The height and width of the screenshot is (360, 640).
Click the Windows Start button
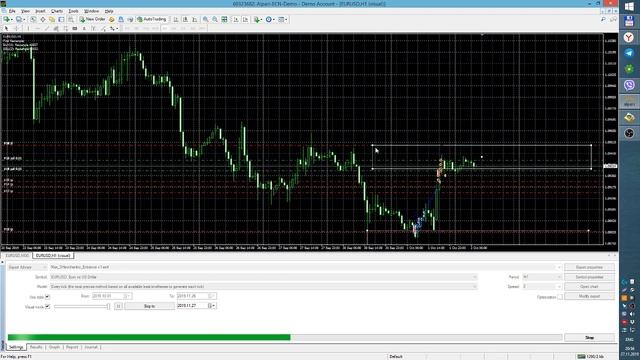(629, 7)
